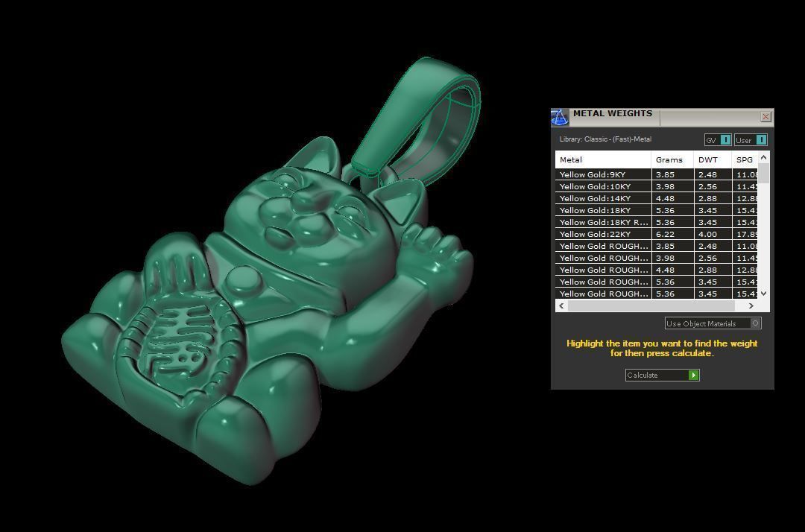
Task: Select the Yellow Gold:18KY row
Action: coord(656,210)
